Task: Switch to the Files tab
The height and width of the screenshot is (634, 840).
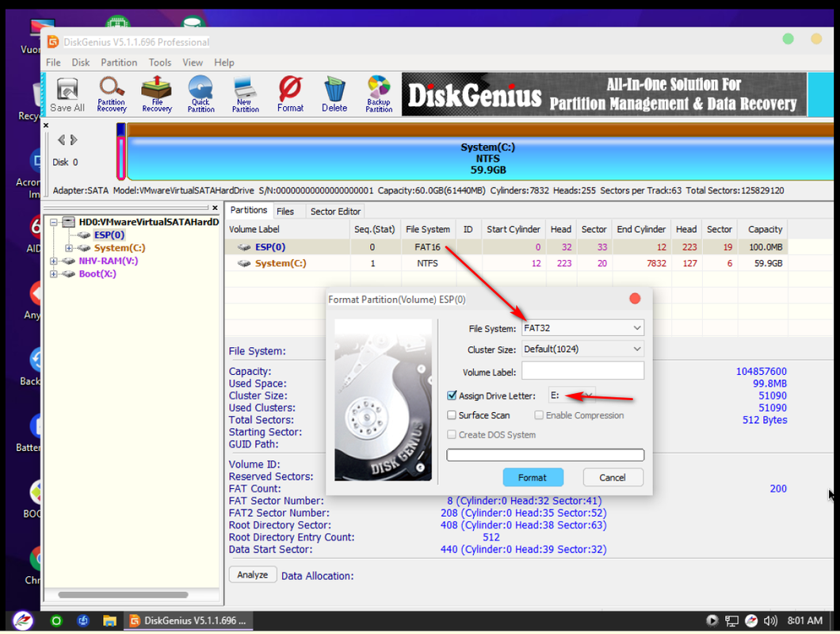Action: click(x=285, y=211)
